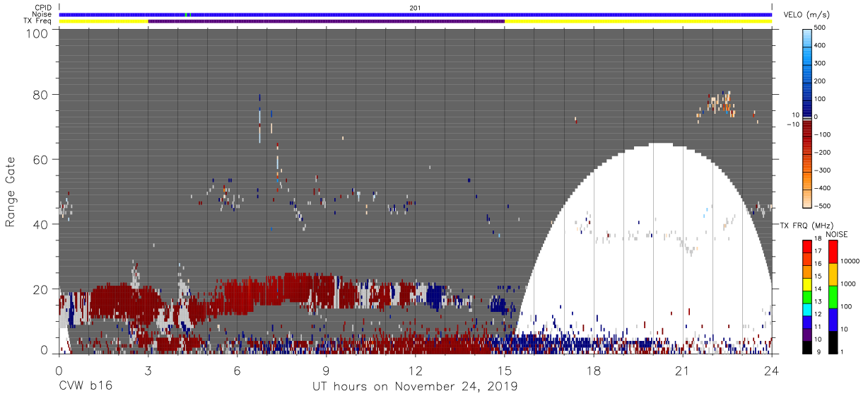Click the "60" tick on the Range Gate axis

[42, 159]
